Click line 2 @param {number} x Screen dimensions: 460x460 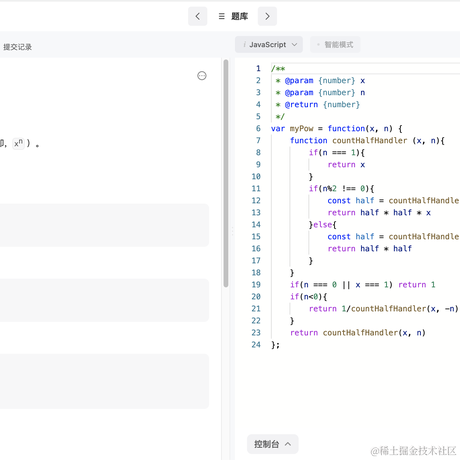pos(320,81)
